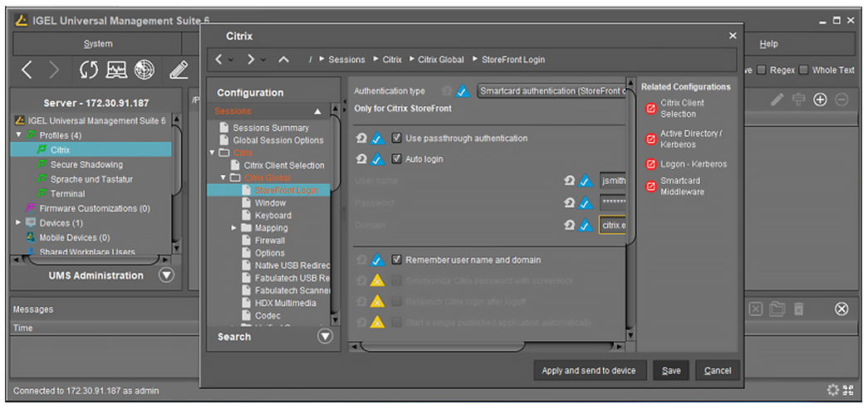The width and height of the screenshot is (868, 409).
Task: Collapse the Citrix folder in Configuration tree
Action: (212, 153)
